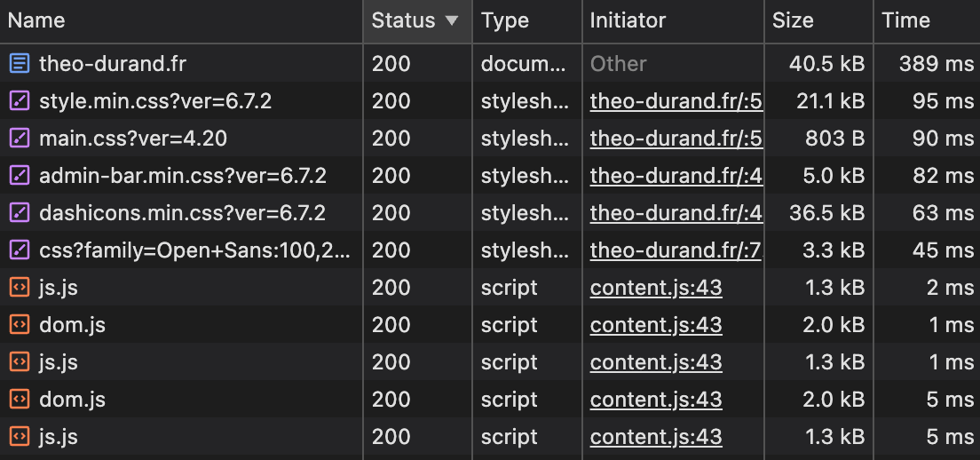The image size is (980, 460).
Task: Select the theo-durand.fr document request
Action: tap(490, 63)
